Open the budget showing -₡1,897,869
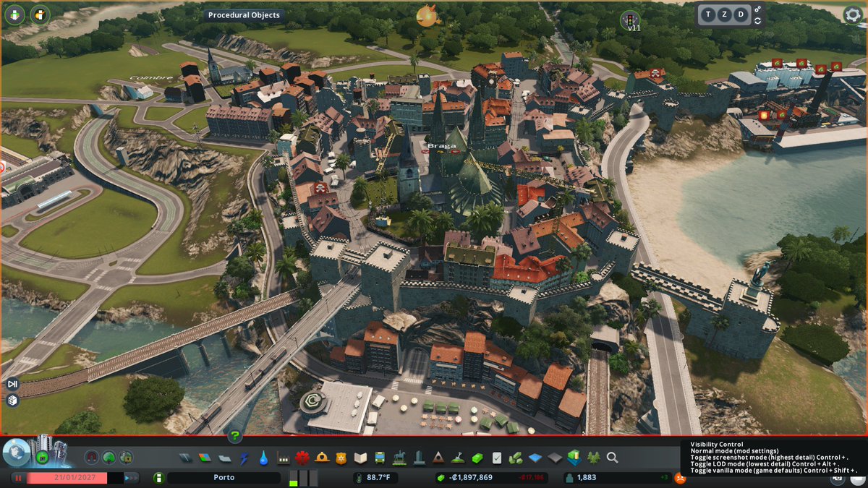This screenshot has height=488, width=868. point(490,478)
